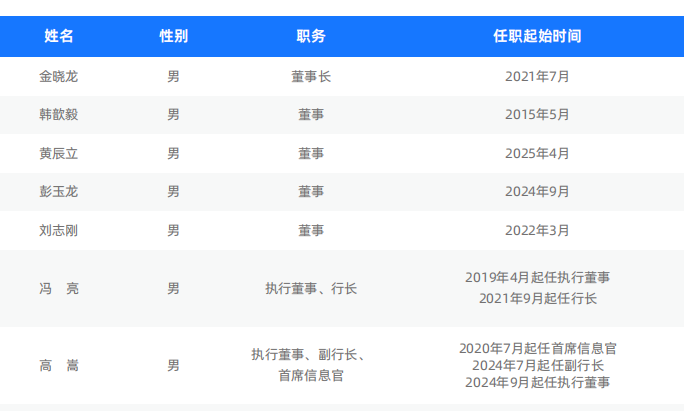684x411 pixels.
Task: Click the gender cell 男 for 冯亮
Action: coord(174,288)
